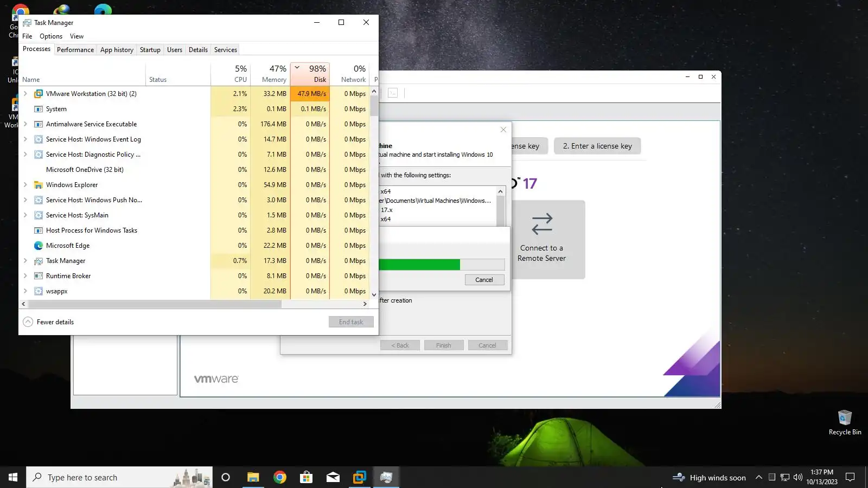Open the Options menu in Task Manager

(x=51, y=36)
